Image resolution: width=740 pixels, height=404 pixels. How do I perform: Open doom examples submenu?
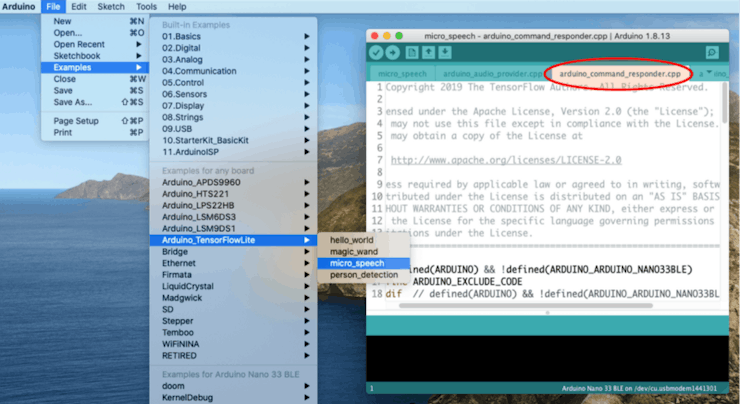click(x=233, y=386)
